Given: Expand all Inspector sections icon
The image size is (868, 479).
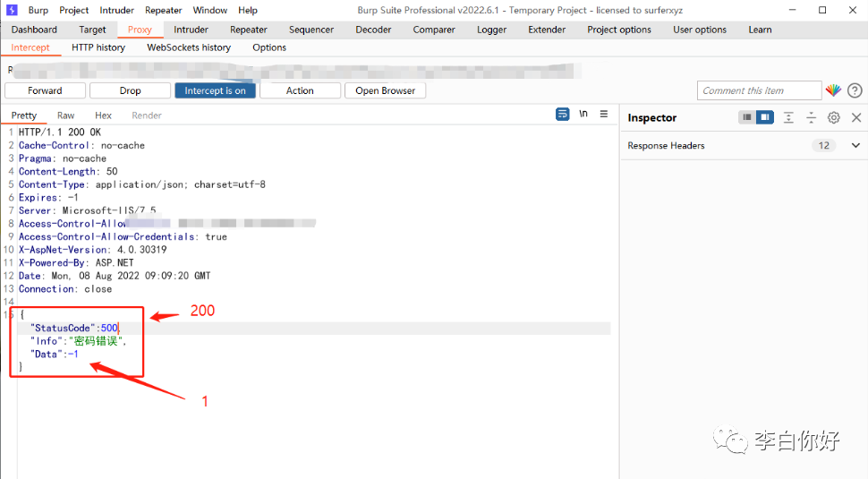Looking at the screenshot, I should pos(788,117).
